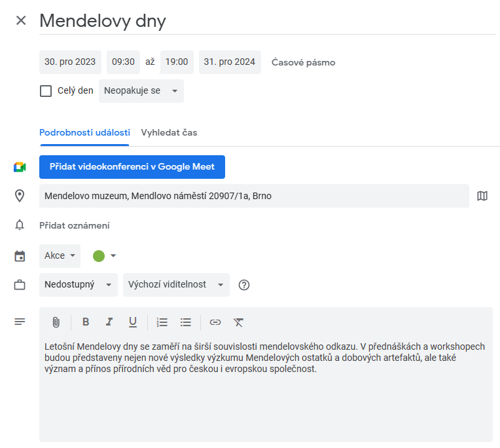This screenshot has height=448, width=500.
Task: Click Přidat videokonferenci v Google Meet button
Action: tap(132, 167)
